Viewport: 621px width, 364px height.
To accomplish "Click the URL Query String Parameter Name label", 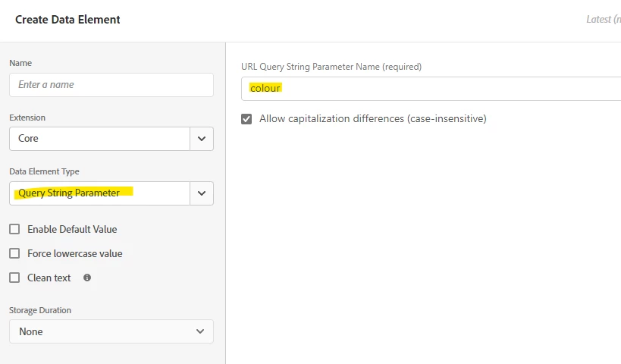I will point(331,67).
